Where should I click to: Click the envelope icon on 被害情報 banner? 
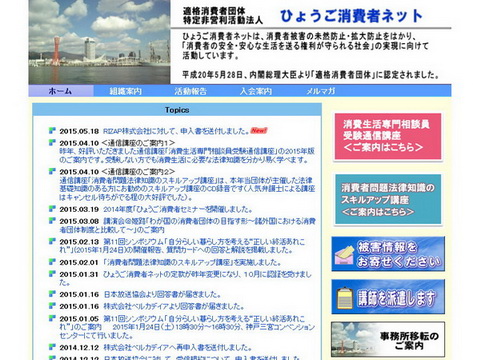point(344,255)
